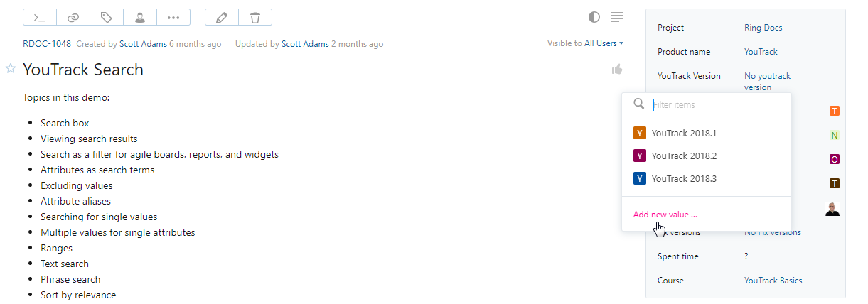
Task: Click the add tag icon
Action: pos(107,17)
